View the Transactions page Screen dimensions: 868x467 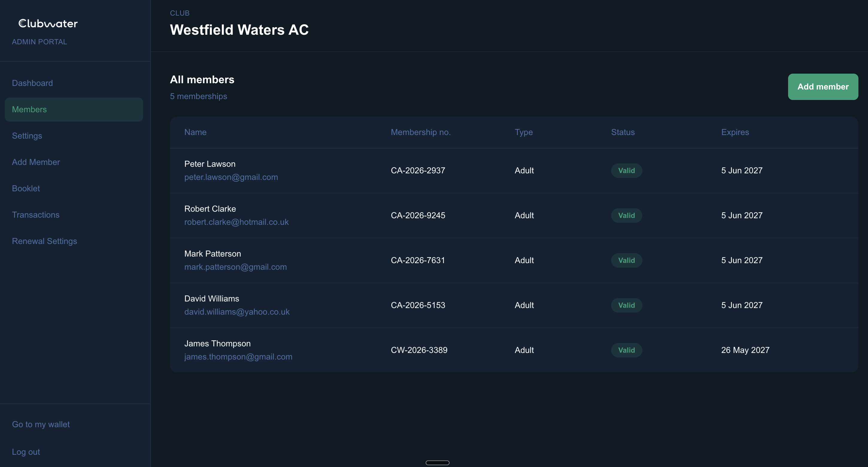(x=36, y=215)
